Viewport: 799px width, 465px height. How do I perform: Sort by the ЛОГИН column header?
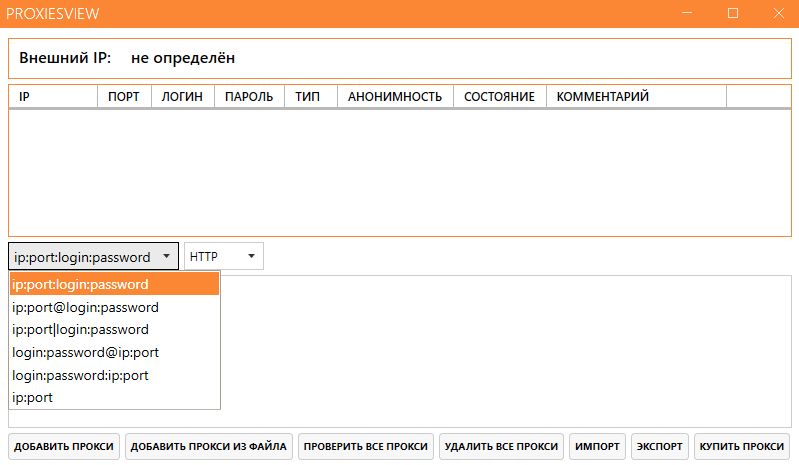click(x=183, y=96)
